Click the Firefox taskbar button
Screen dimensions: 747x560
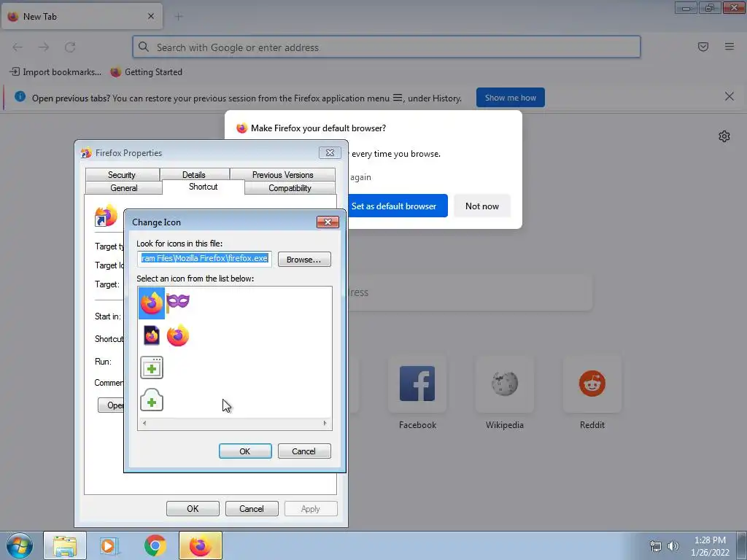[x=201, y=545]
